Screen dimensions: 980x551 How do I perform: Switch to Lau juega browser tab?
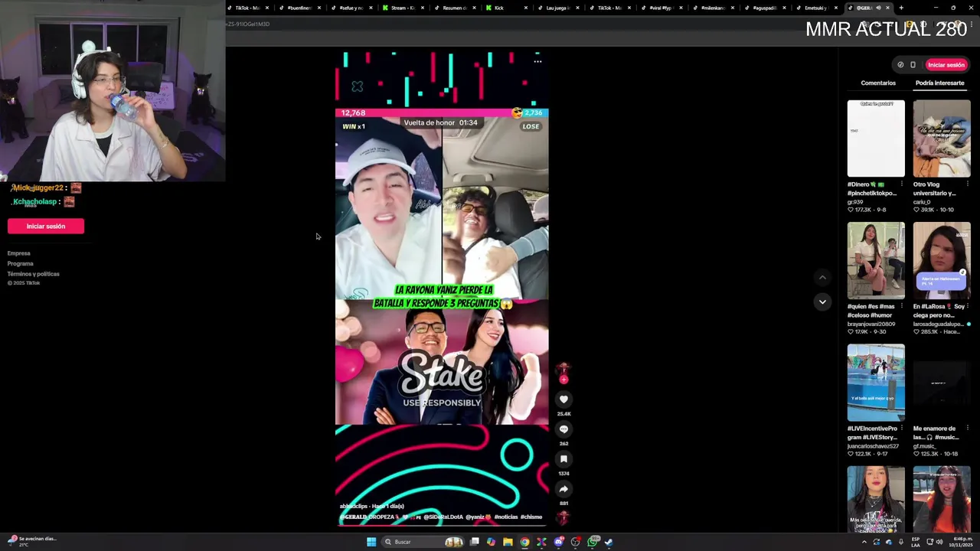coord(557,8)
